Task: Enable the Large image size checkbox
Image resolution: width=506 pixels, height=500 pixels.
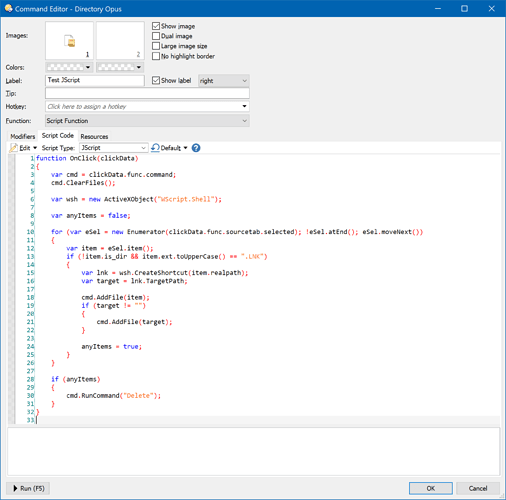Action: [x=156, y=46]
